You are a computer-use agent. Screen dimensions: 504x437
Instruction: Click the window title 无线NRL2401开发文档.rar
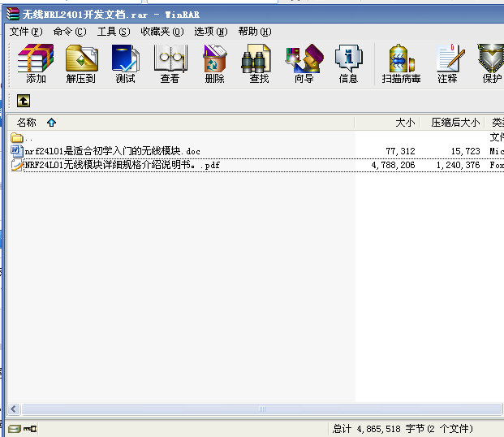pos(85,15)
